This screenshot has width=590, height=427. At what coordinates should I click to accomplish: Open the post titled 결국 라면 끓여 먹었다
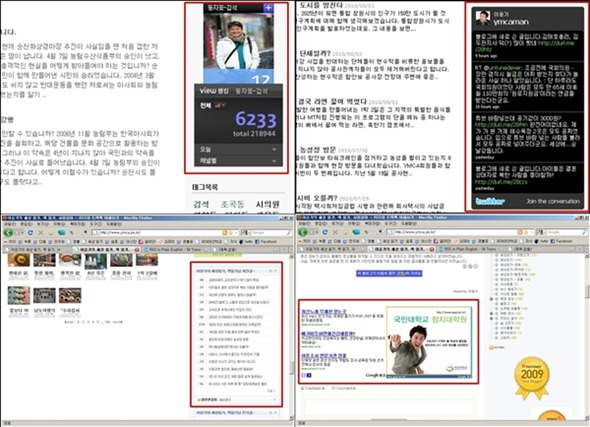[x=332, y=102]
